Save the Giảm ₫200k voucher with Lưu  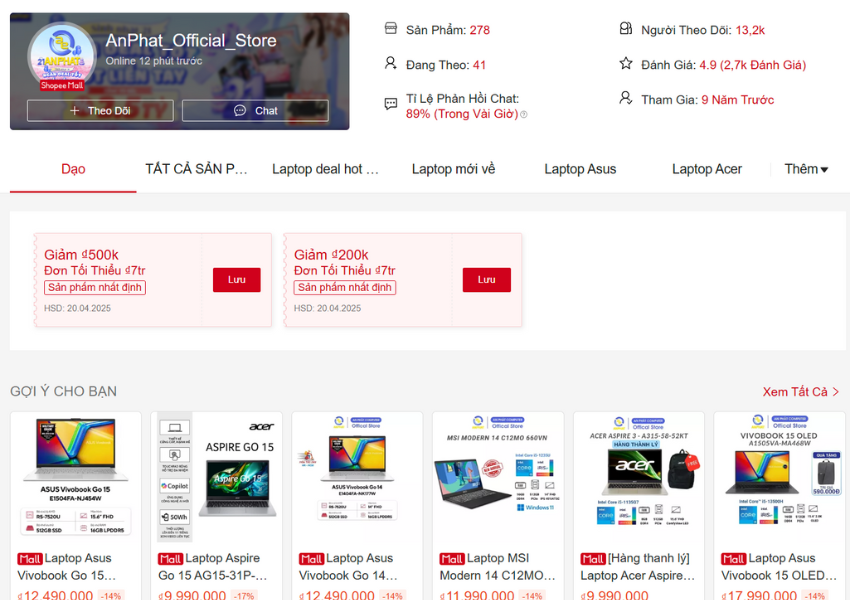pyautogui.click(x=486, y=280)
